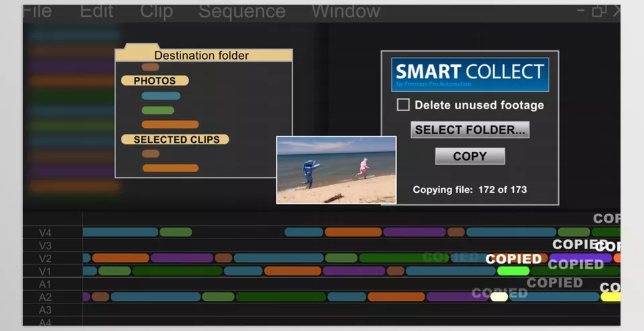Select the brown clip on track V2
Viewport: 644px width, 331px height.
click(x=223, y=258)
